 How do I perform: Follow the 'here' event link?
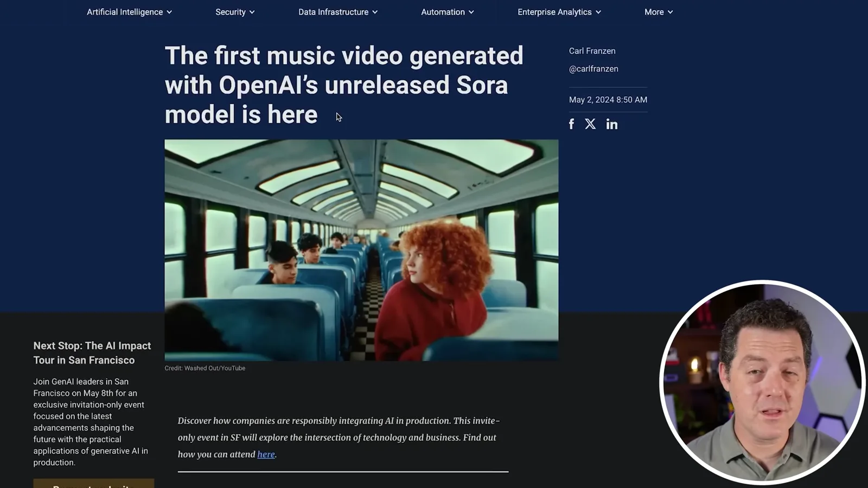266,454
